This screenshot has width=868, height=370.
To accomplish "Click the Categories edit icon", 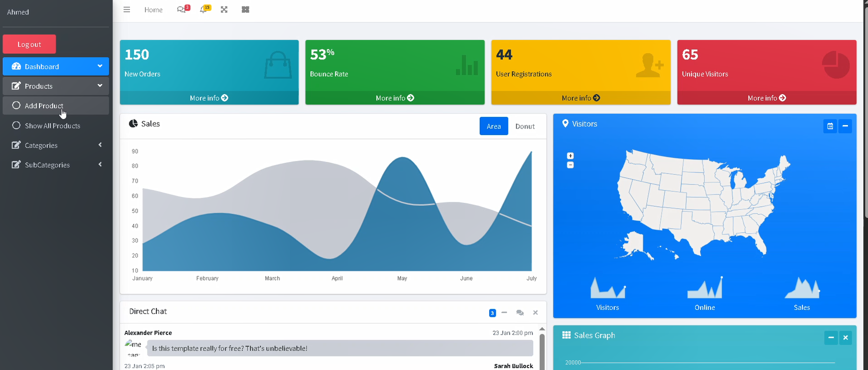I will [x=16, y=145].
